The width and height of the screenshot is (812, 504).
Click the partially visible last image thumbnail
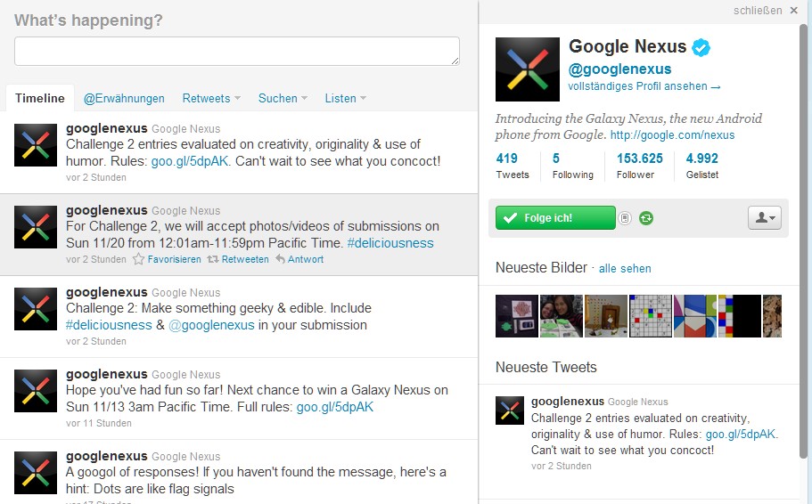pos(772,316)
